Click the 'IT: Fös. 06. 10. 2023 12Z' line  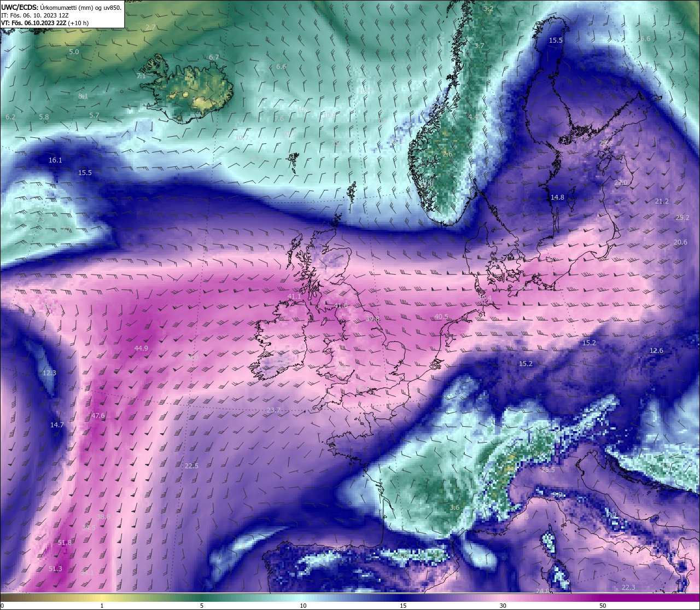pyautogui.click(x=34, y=15)
